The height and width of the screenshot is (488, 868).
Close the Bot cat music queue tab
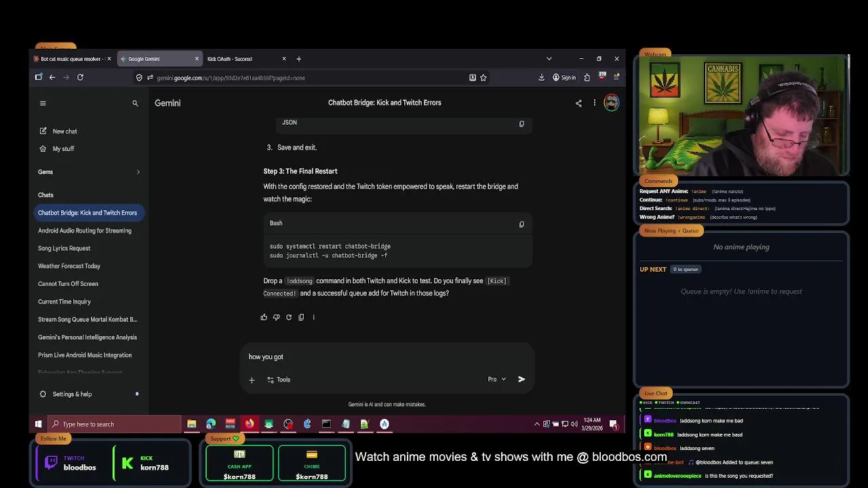pyautogui.click(x=109, y=59)
